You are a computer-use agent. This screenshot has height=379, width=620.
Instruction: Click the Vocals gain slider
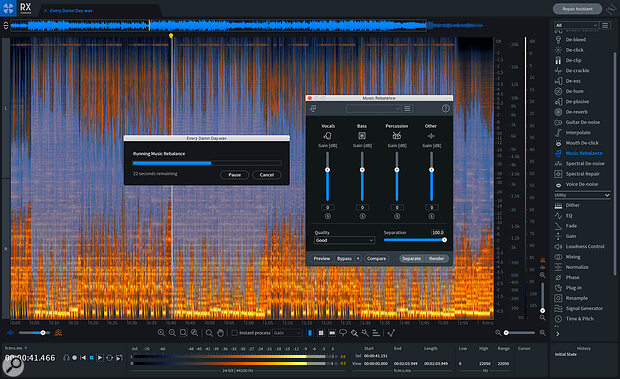click(x=327, y=177)
